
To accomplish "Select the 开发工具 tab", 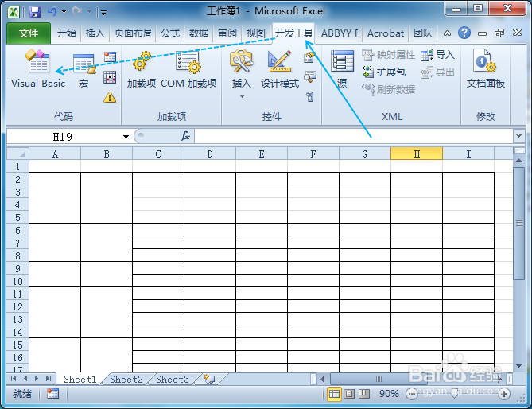I will pyautogui.click(x=293, y=33).
